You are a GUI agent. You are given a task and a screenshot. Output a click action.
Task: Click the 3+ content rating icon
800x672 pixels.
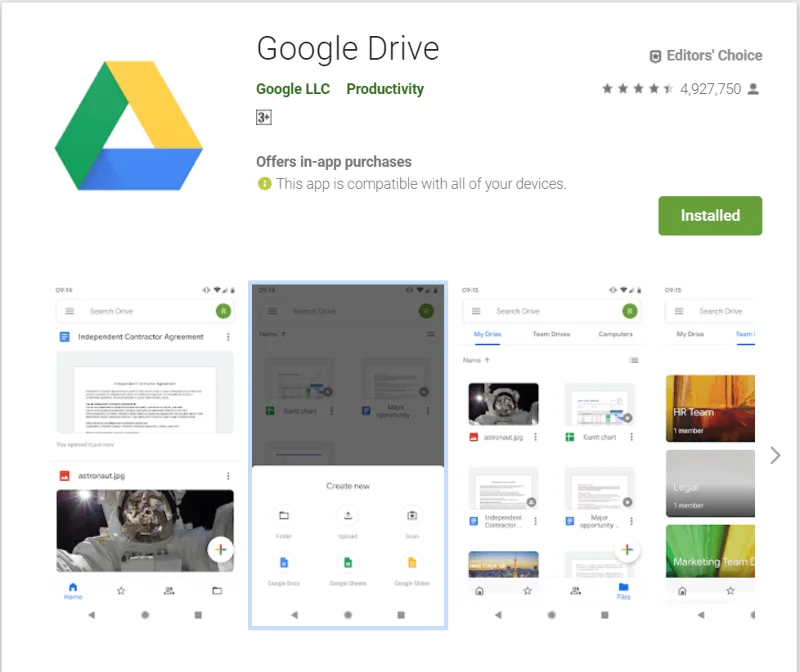pyautogui.click(x=263, y=117)
